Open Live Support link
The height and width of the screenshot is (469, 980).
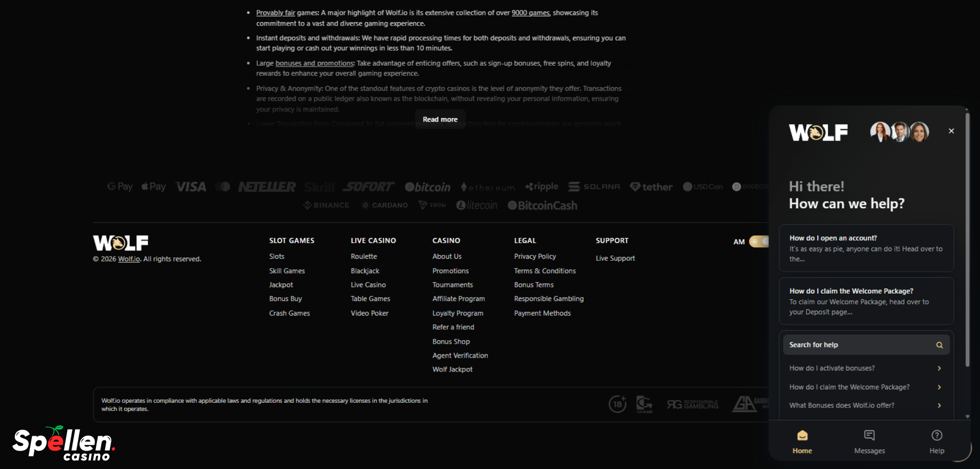point(615,258)
